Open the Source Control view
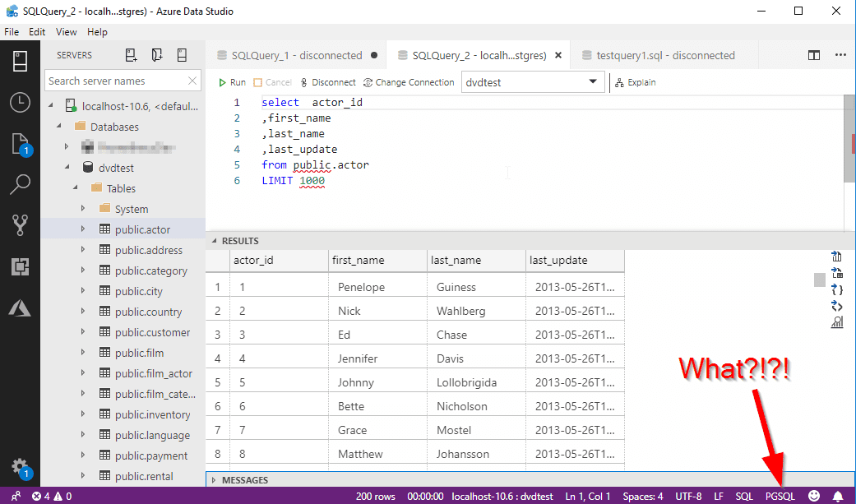The height and width of the screenshot is (504, 856). coord(20,225)
